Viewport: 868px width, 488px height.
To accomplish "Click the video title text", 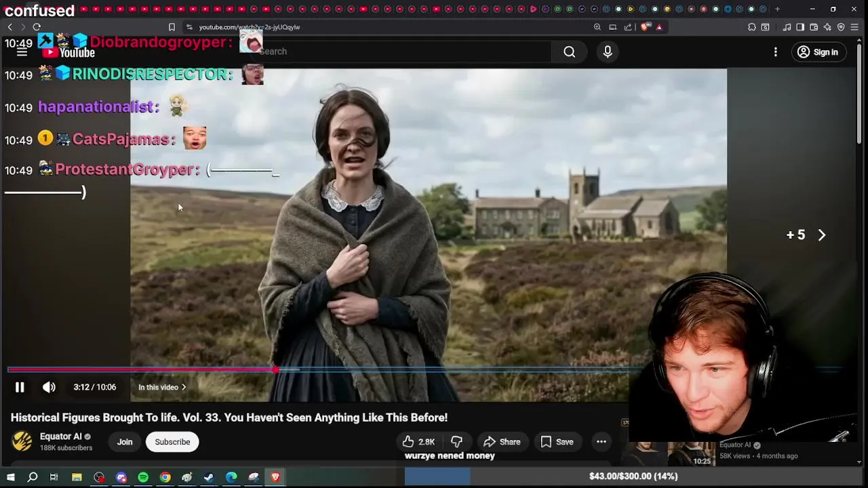I will pos(229,418).
